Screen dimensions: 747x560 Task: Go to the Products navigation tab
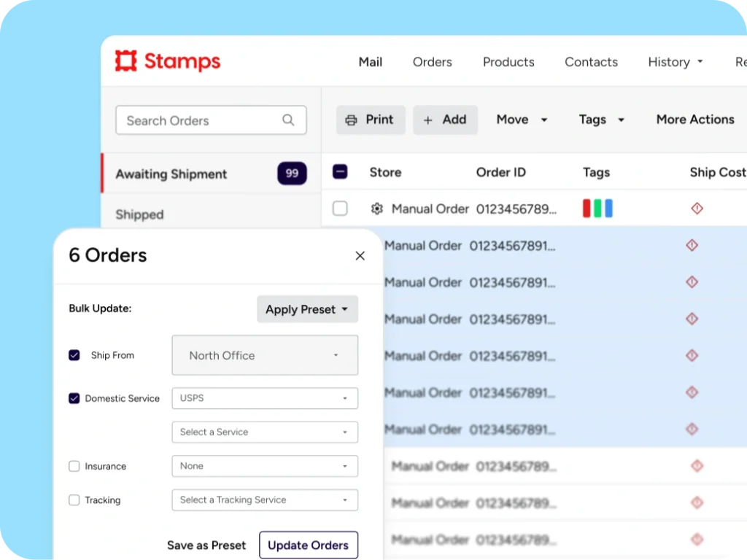(508, 62)
